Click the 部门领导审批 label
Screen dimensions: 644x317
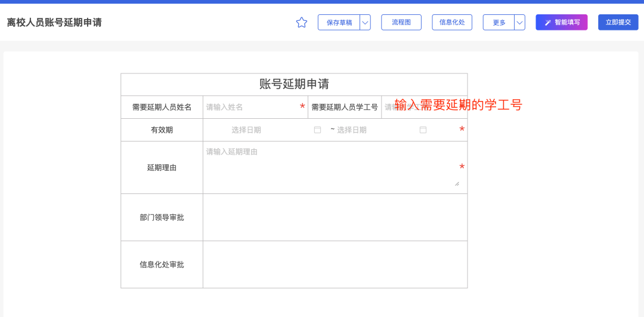click(162, 217)
